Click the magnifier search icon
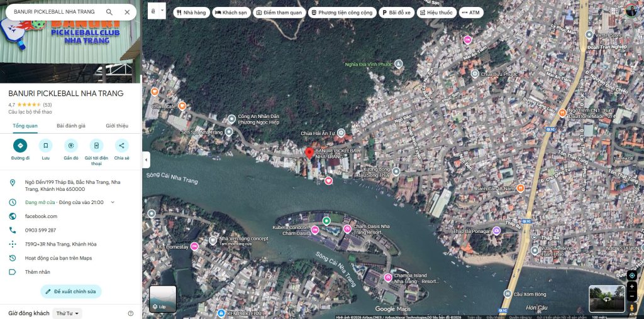The image size is (644, 319). click(109, 12)
